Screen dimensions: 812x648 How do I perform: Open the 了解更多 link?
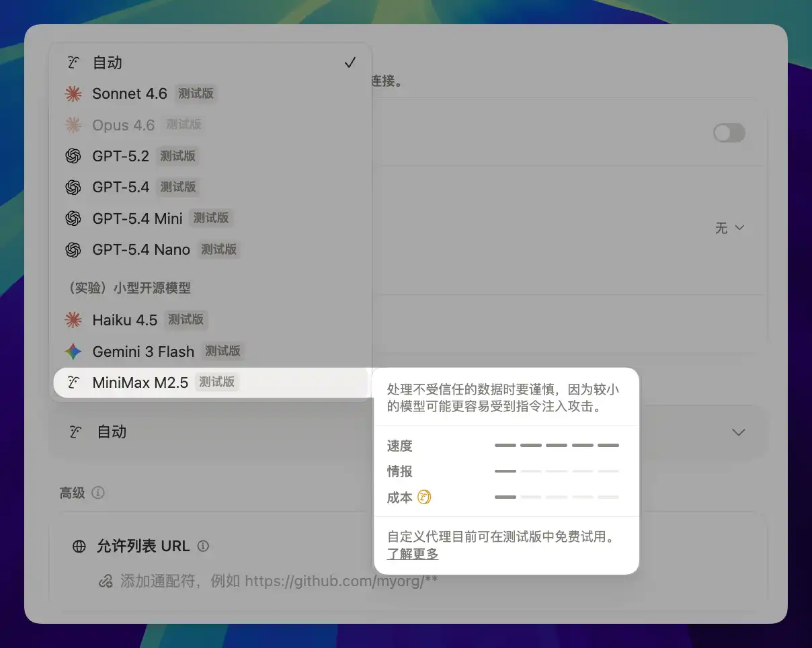[x=413, y=555]
